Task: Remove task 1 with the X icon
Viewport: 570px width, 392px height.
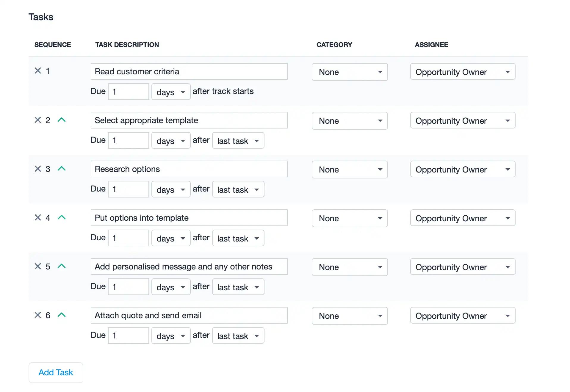Action: pos(38,71)
